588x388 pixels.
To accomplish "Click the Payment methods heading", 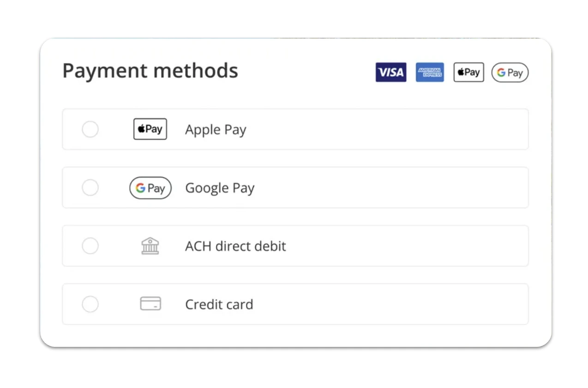I will click(x=150, y=70).
